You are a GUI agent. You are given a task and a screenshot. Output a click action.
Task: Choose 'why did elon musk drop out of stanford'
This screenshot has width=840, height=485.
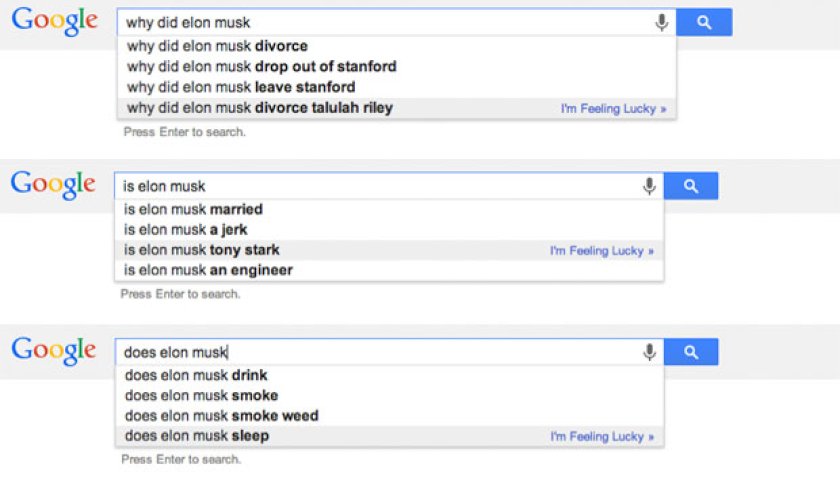261,66
